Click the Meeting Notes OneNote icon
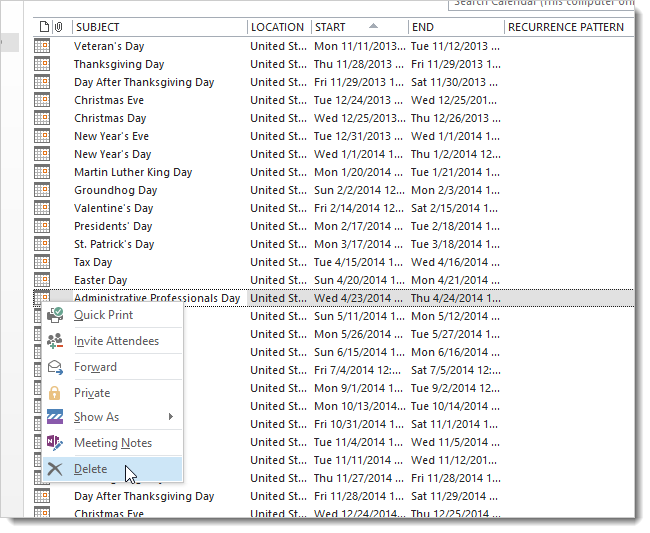This screenshot has width=650, height=533. click(x=55, y=443)
